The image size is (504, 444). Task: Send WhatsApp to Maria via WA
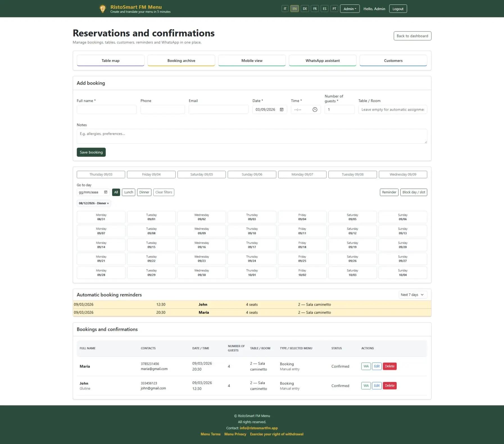[x=366, y=366]
